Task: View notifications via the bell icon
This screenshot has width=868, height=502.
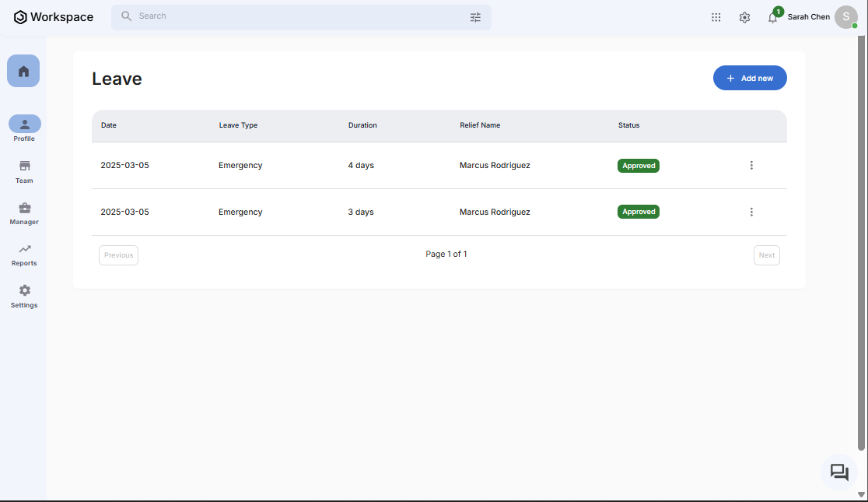Action: tap(772, 17)
